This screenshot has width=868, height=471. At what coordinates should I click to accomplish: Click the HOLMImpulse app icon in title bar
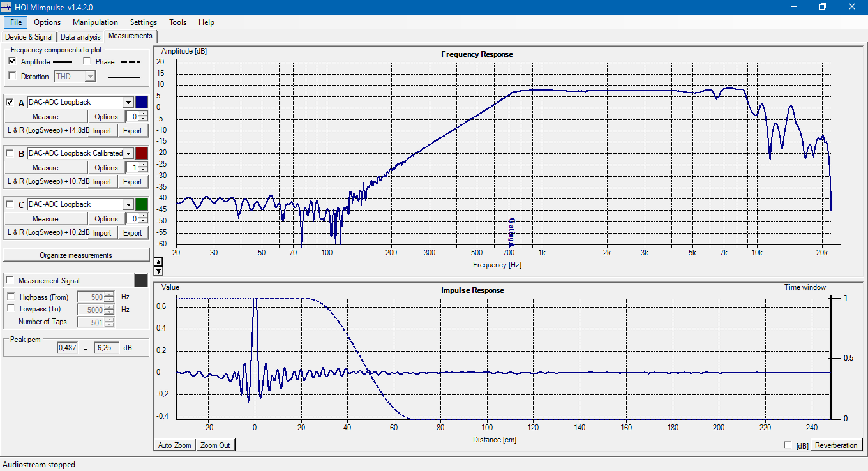(7, 6)
